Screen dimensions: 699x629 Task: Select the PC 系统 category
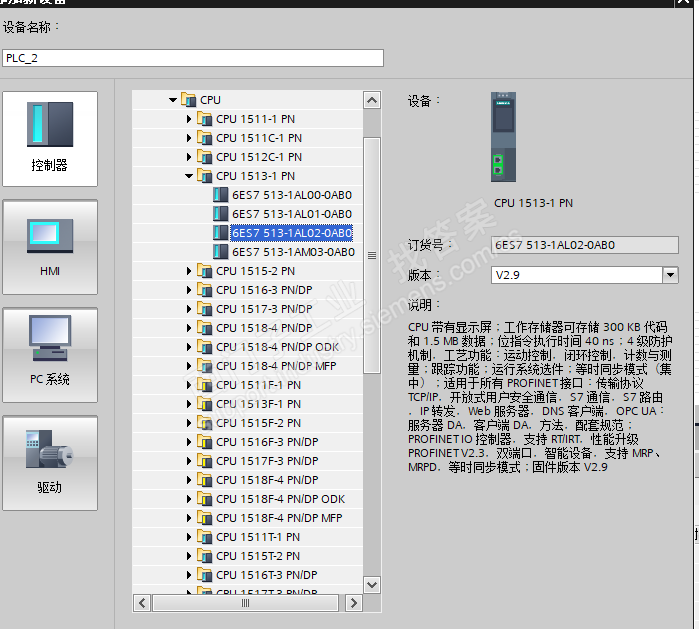pos(50,355)
